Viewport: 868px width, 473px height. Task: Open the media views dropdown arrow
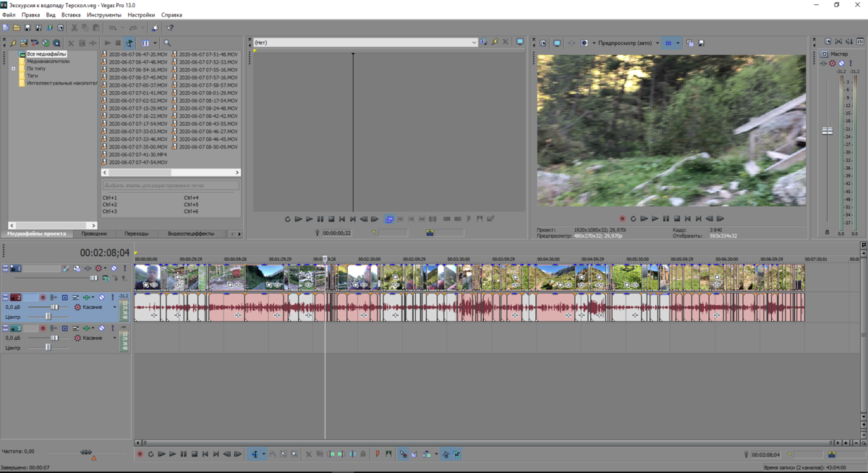(155, 43)
